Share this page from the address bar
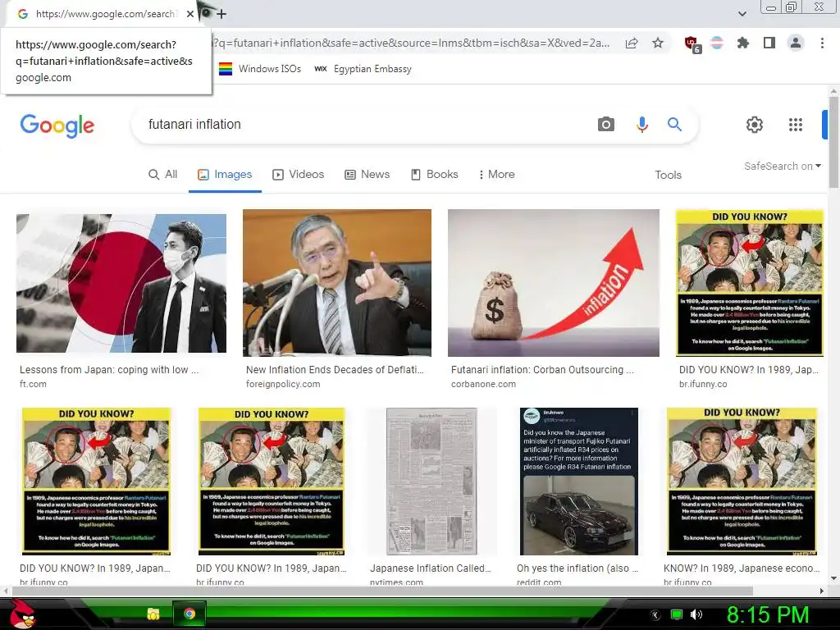840x630 pixels. tap(632, 43)
